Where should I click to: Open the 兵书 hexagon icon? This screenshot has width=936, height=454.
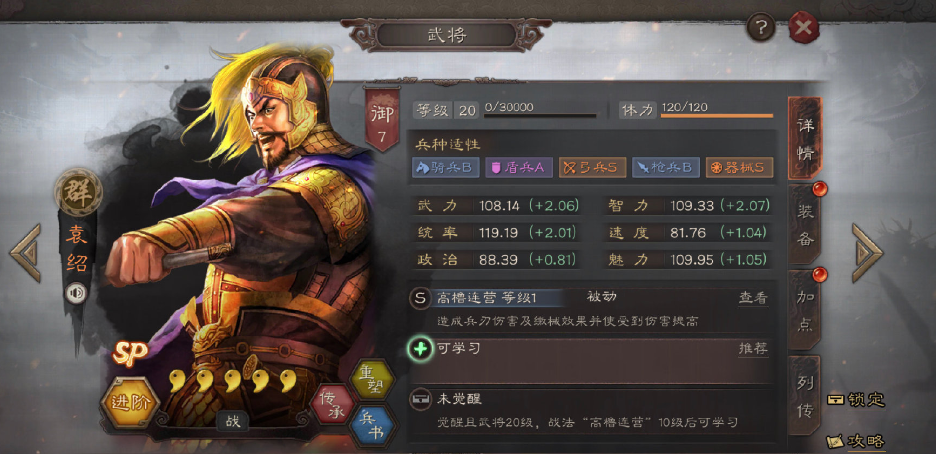click(373, 425)
